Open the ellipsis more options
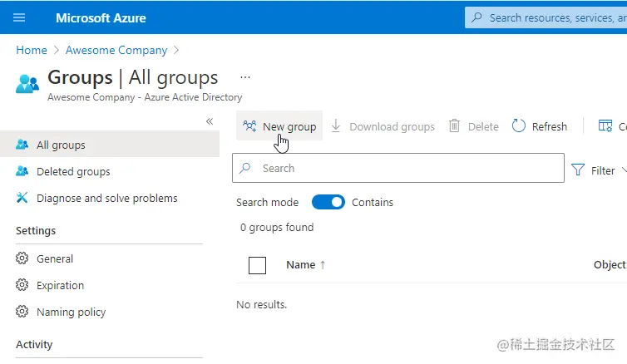The height and width of the screenshot is (364, 627). 245,77
